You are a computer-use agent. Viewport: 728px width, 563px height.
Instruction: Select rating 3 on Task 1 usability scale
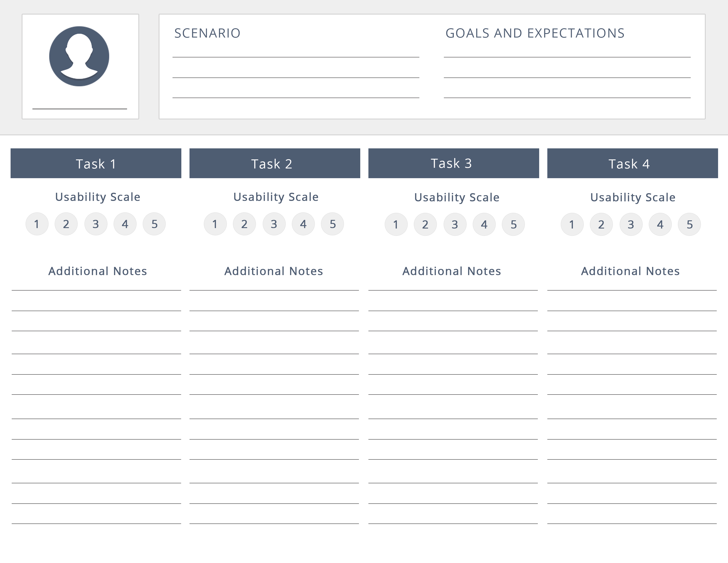96,224
